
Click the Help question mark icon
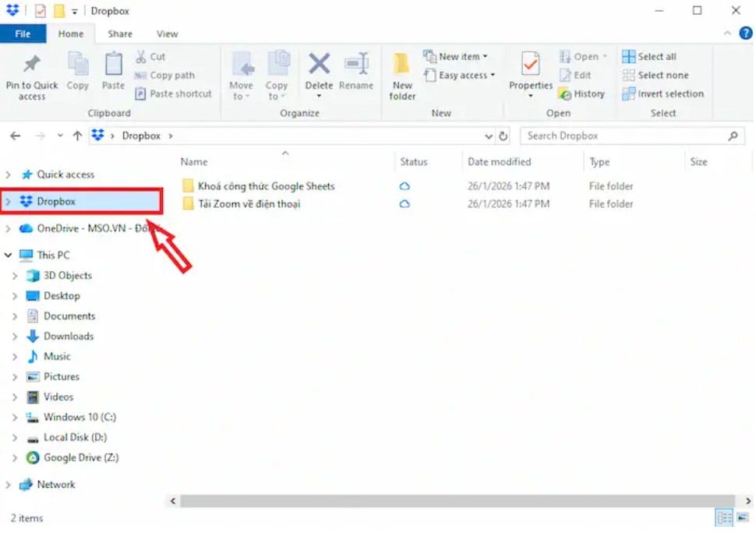[x=745, y=34]
